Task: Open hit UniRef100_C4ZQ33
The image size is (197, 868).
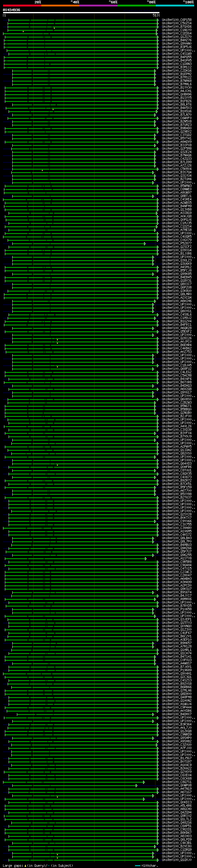Action: (x=177, y=158)
